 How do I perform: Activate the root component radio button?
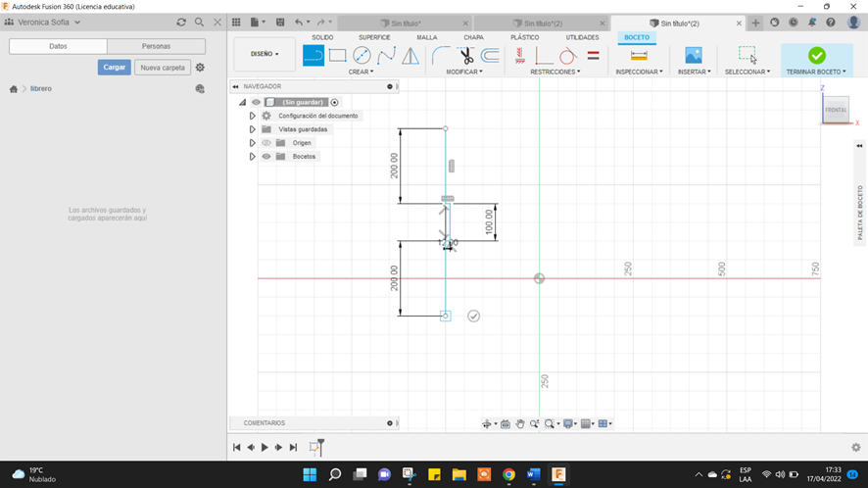(x=334, y=102)
